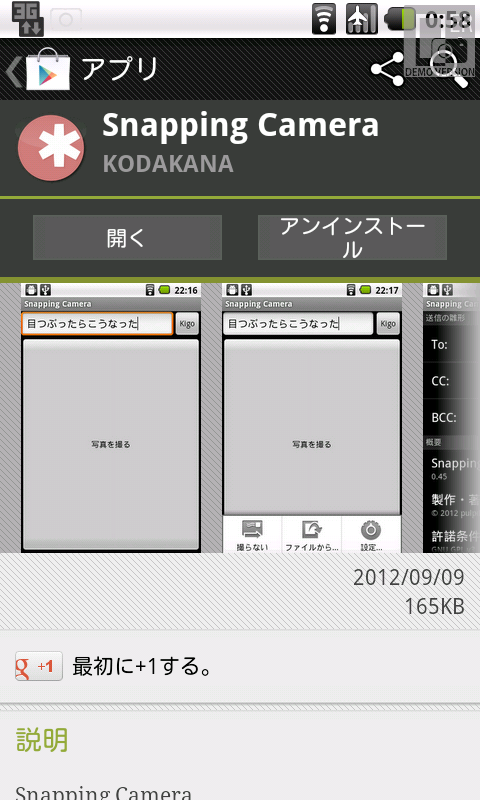The image size is (480, 800).
Task: Open the first app screenshot thumbnail
Action: pos(111,418)
